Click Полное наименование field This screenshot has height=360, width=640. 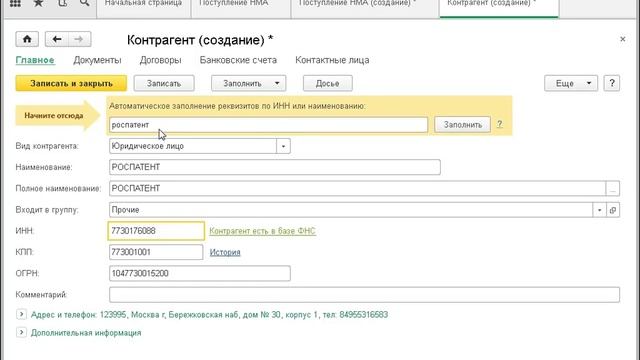pyautogui.click(x=357, y=189)
